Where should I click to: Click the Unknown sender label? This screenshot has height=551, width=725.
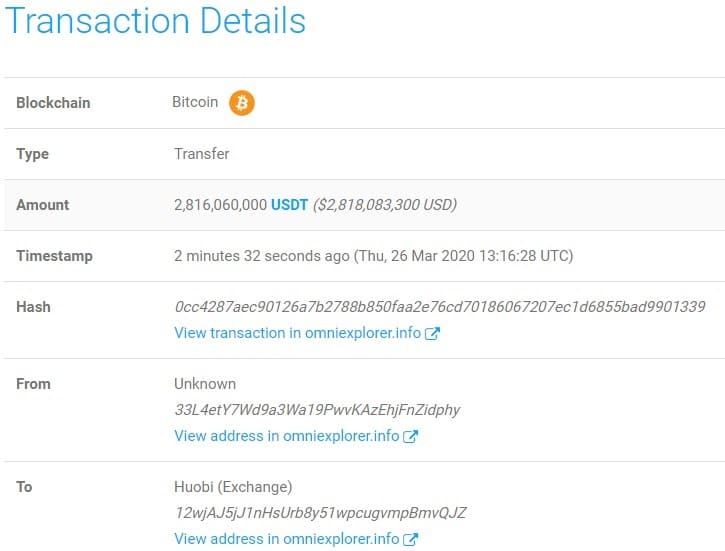205,384
